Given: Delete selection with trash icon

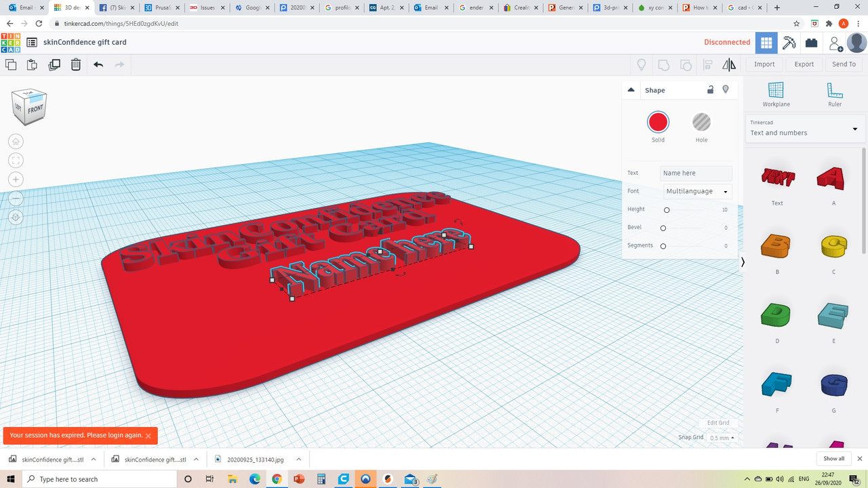Looking at the screenshot, I should [x=76, y=64].
